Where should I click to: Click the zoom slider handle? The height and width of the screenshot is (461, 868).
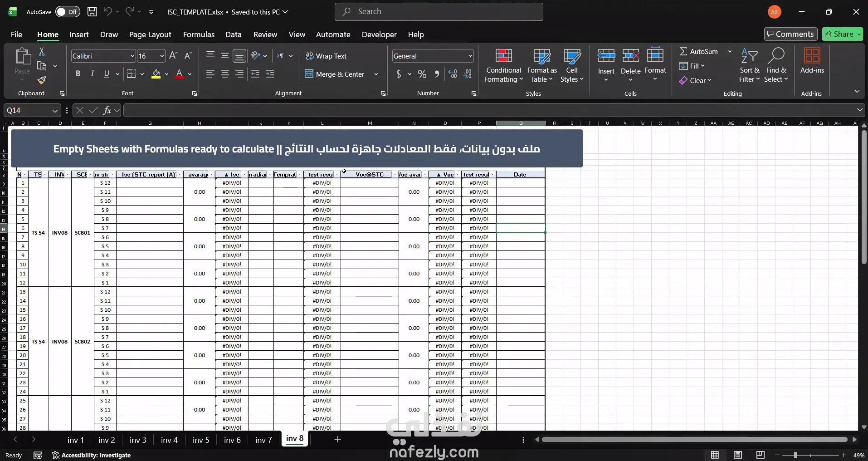[x=795, y=455]
